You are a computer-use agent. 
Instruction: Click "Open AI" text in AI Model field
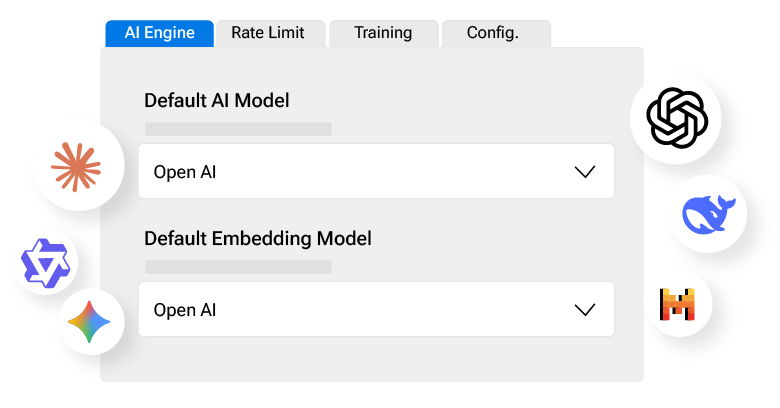pyautogui.click(x=185, y=172)
